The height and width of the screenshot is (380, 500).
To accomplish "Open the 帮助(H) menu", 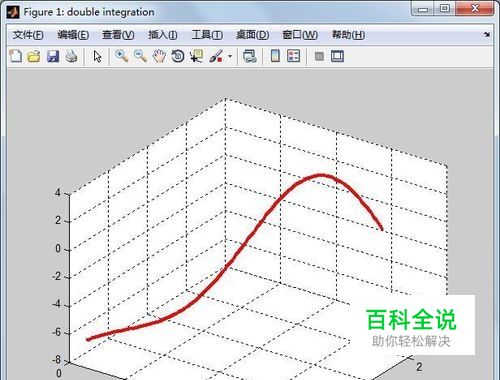I will pyautogui.click(x=348, y=35).
